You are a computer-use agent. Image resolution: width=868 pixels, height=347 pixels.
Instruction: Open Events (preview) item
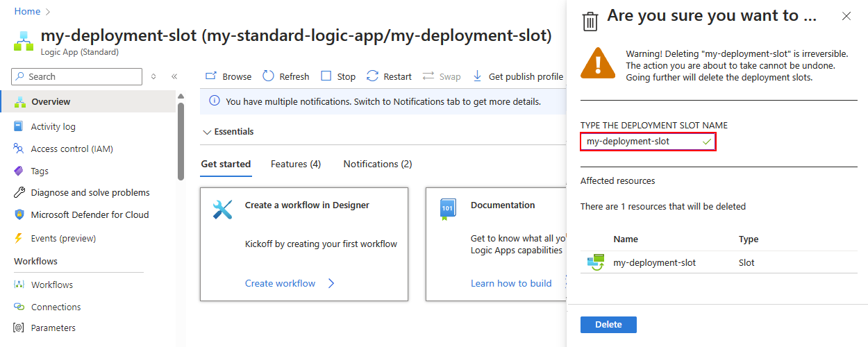pos(63,238)
